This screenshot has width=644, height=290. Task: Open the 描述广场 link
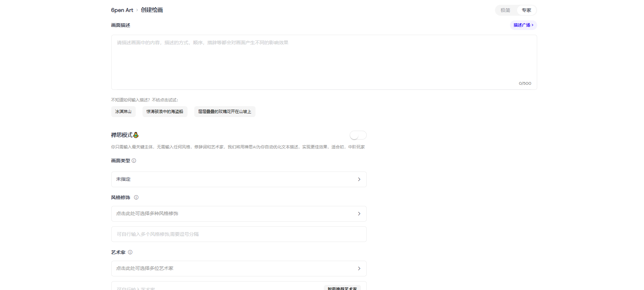click(x=523, y=25)
